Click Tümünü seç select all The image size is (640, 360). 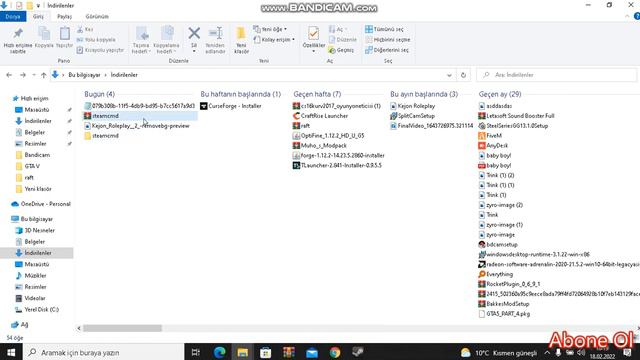click(x=384, y=29)
